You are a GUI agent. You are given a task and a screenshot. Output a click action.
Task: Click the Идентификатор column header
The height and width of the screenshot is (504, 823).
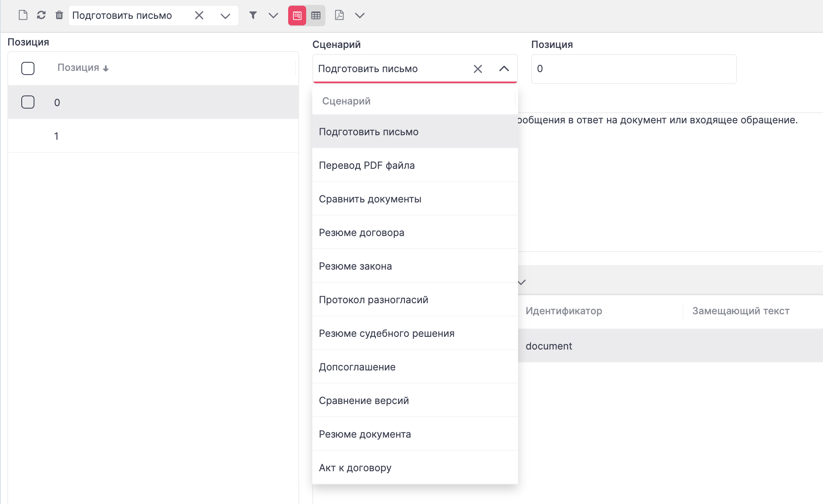tap(564, 311)
